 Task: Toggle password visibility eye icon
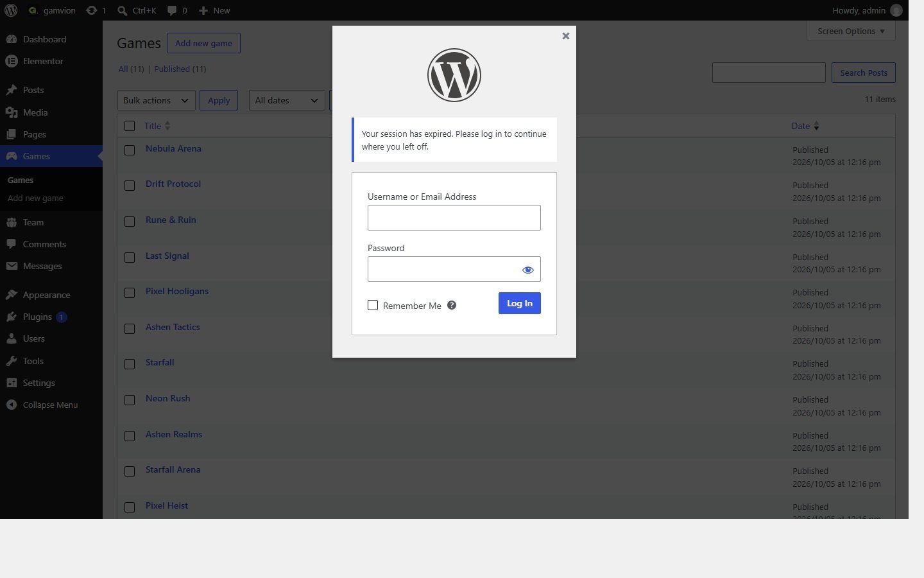click(x=528, y=270)
